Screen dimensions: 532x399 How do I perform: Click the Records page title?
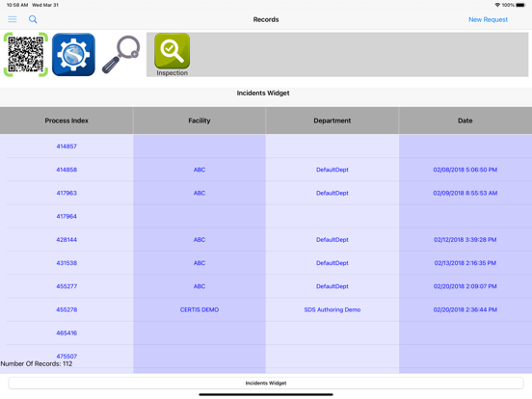266,19
